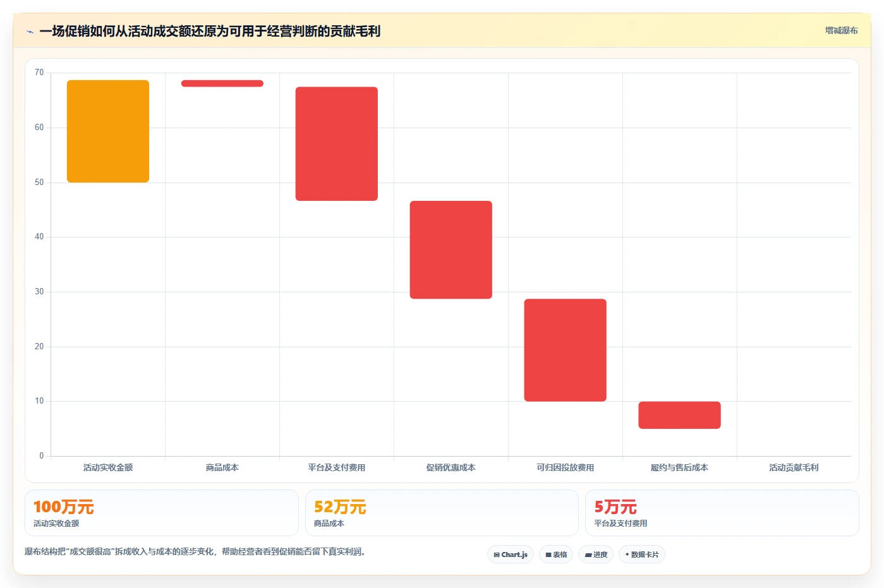Viewport: 884px width, 588px height.
Task: Click the orange 活动实收金额 bar
Action: [x=108, y=131]
